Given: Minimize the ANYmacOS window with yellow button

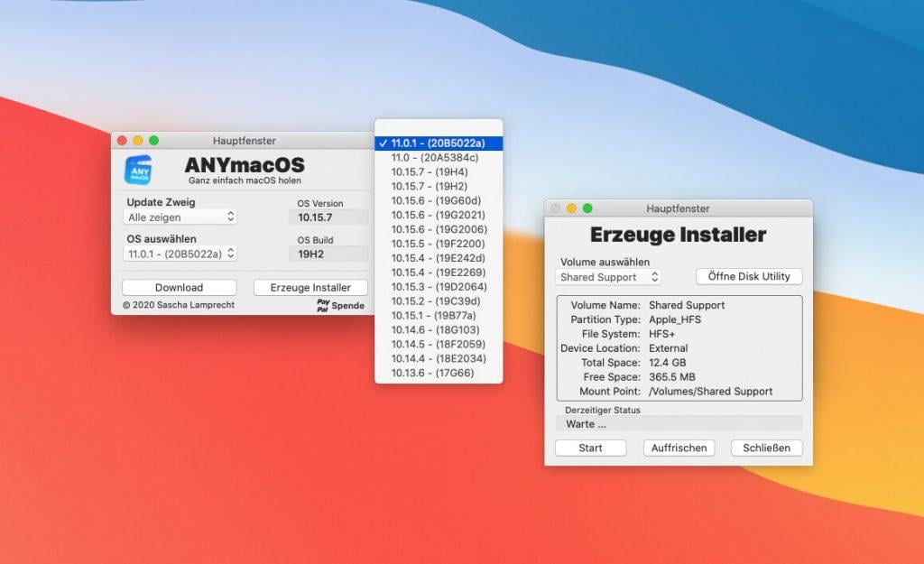Looking at the screenshot, I should click(x=138, y=140).
